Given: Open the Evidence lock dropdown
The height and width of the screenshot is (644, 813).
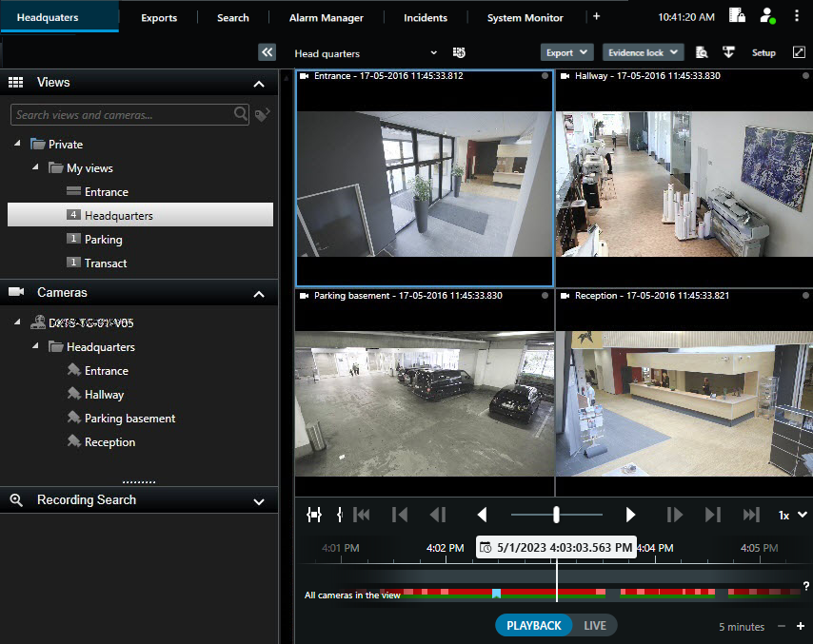Looking at the screenshot, I should (643, 52).
